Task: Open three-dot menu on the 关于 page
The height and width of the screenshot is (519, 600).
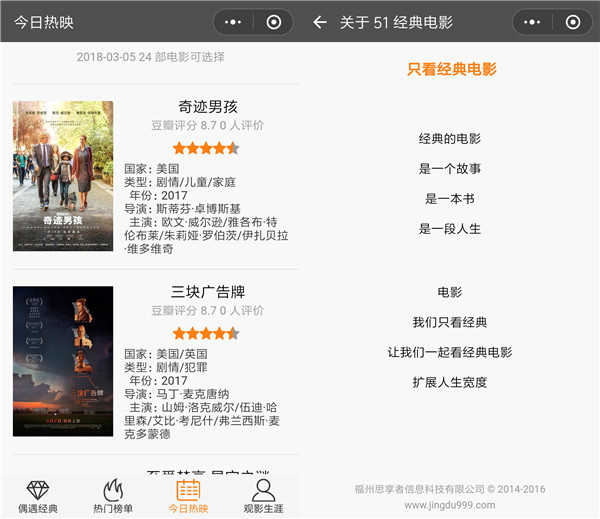Action: (533, 22)
